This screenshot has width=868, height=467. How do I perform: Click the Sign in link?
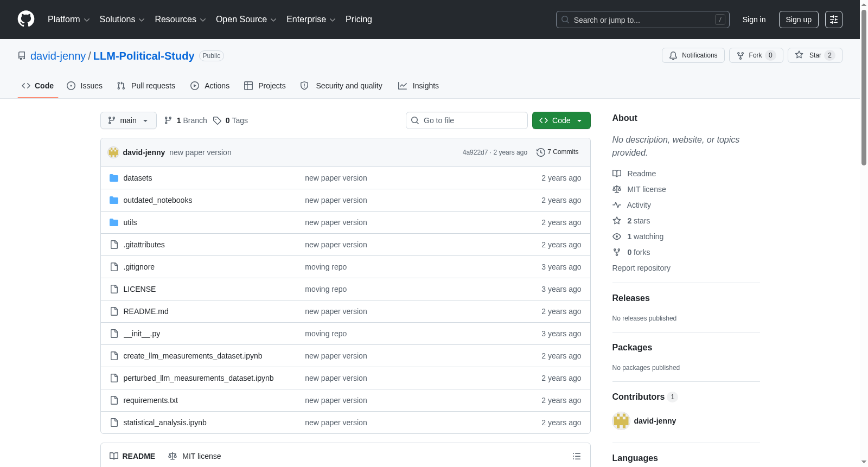(x=754, y=20)
